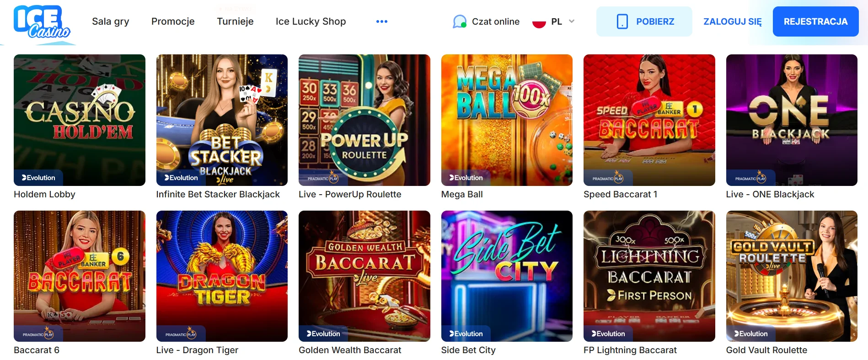Click the Golden Wealth Baccarat title
The height and width of the screenshot is (360, 868).
click(350, 350)
